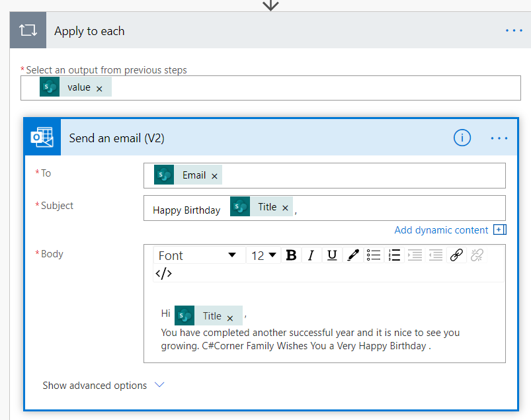The height and width of the screenshot is (420, 531).
Task: Remove the Title token from the Subject field
Action: coord(286,206)
